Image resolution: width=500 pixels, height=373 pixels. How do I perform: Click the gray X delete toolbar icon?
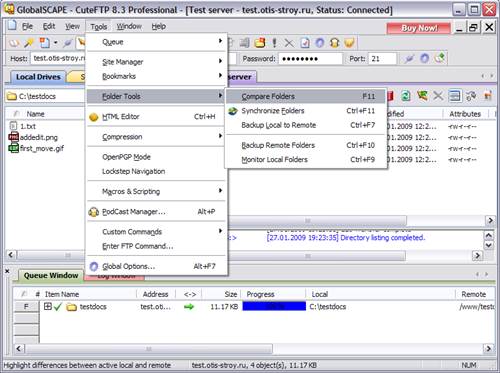289,43
